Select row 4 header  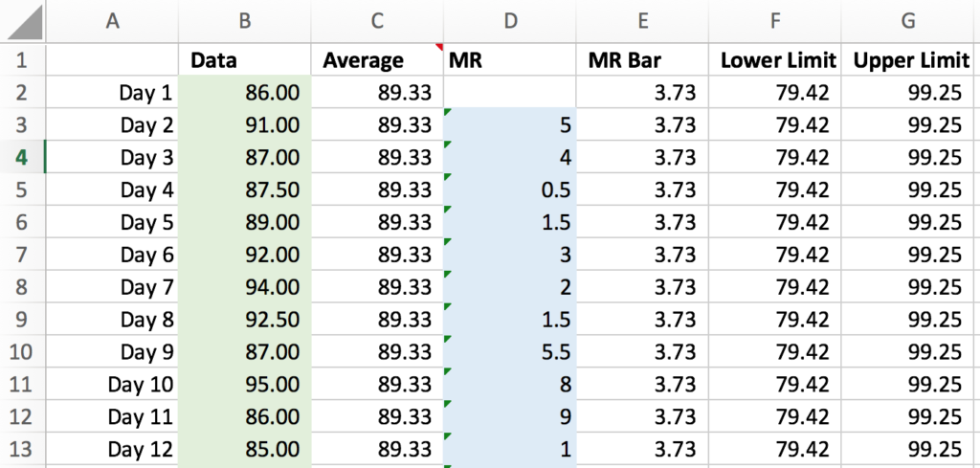click(x=23, y=158)
